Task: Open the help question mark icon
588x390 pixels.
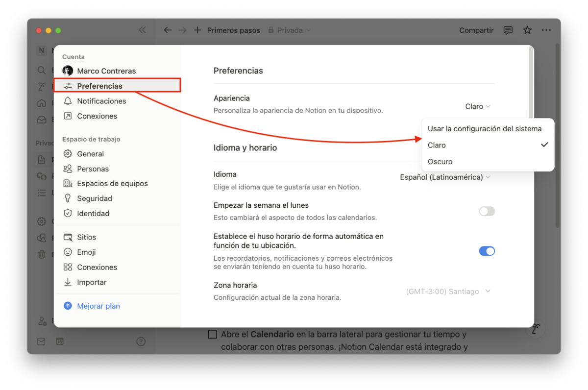Action: [141, 341]
